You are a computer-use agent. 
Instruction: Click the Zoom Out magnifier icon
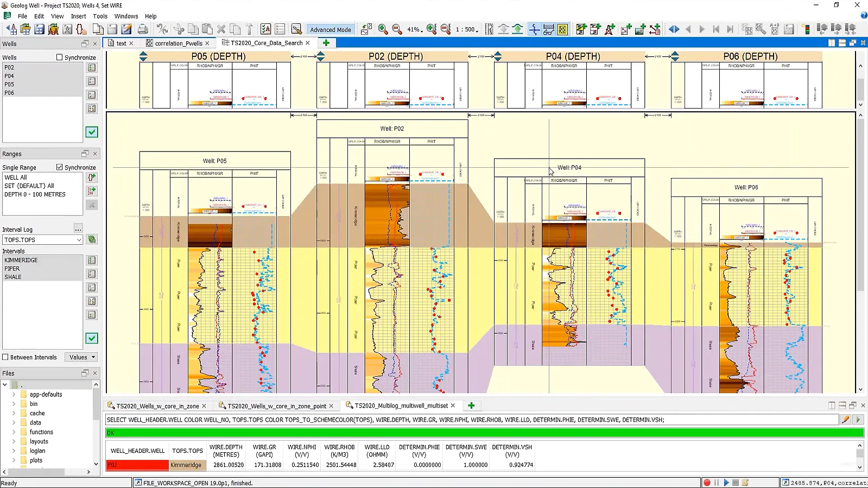pos(397,29)
